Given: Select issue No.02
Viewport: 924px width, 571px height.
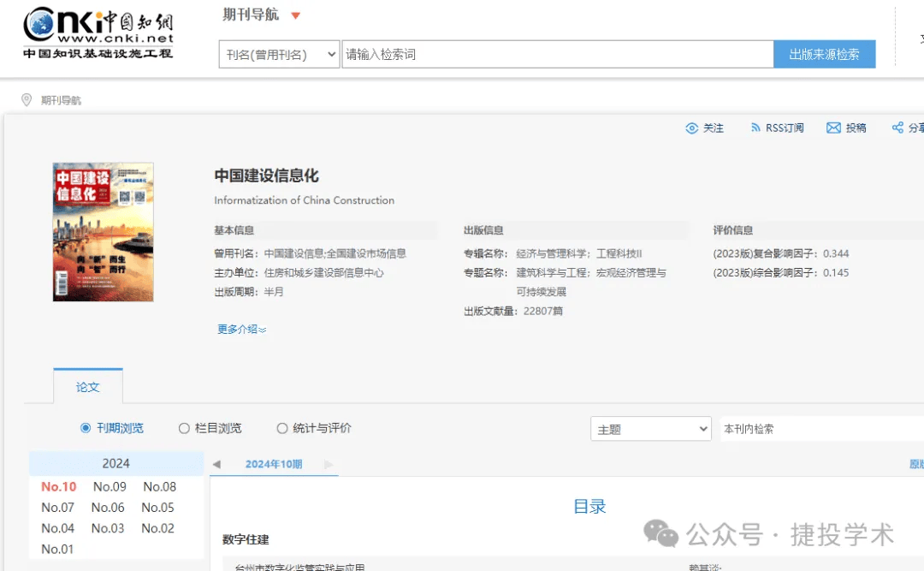Looking at the screenshot, I should coord(158,528).
